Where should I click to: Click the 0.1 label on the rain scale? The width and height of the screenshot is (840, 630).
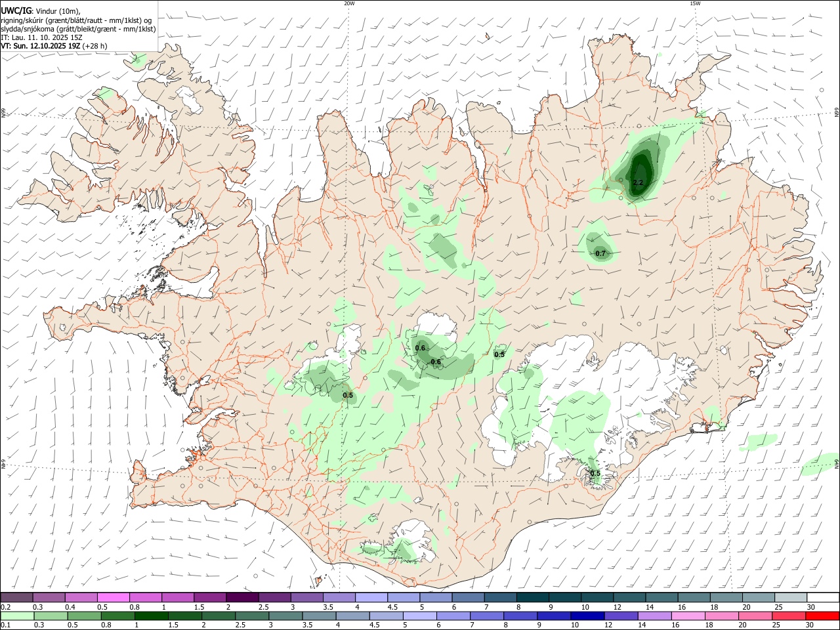[x=6, y=625]
